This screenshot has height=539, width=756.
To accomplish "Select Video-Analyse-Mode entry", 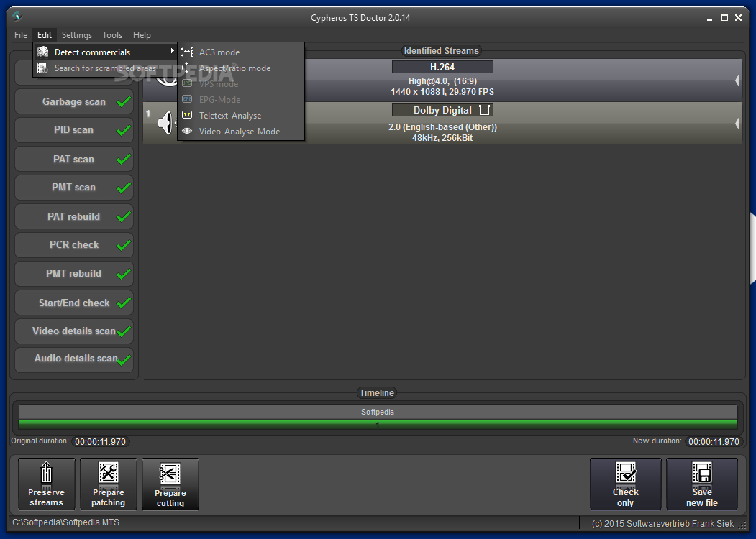I will [241, 131].
